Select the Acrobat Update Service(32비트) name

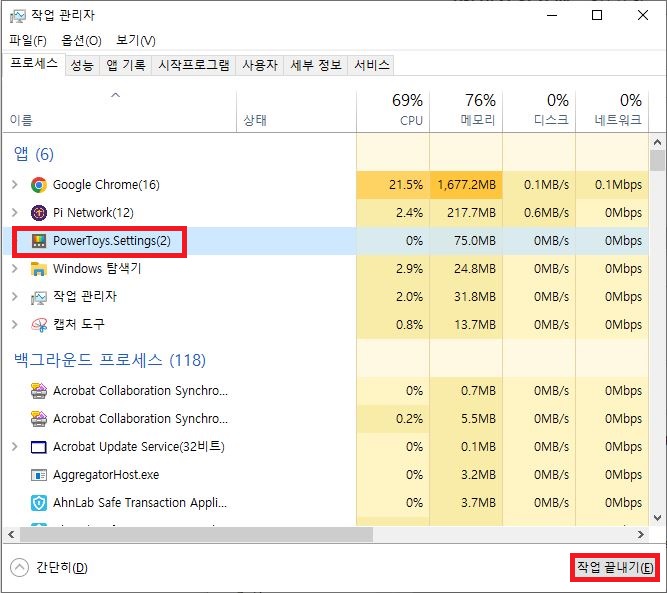[x=139, y=447]
